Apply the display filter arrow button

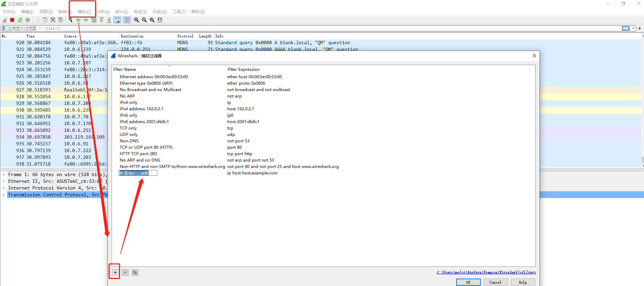(x=626, y=28)
